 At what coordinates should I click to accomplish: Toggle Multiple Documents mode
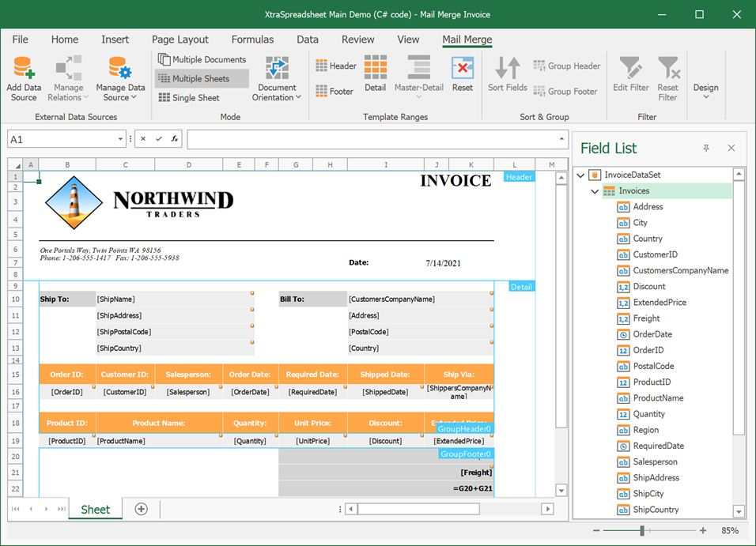pos(202,59)
